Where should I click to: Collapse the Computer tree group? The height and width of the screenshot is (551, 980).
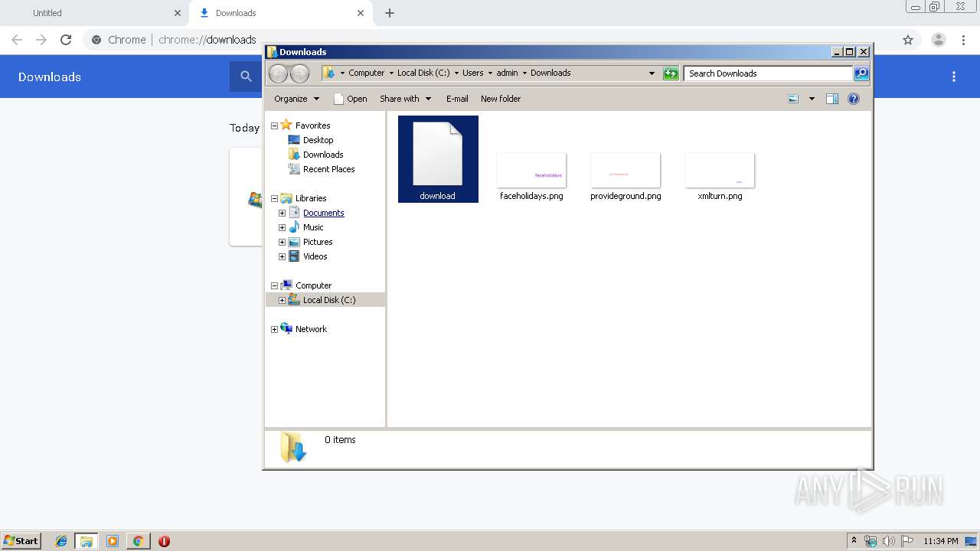(x=274, y=285)
